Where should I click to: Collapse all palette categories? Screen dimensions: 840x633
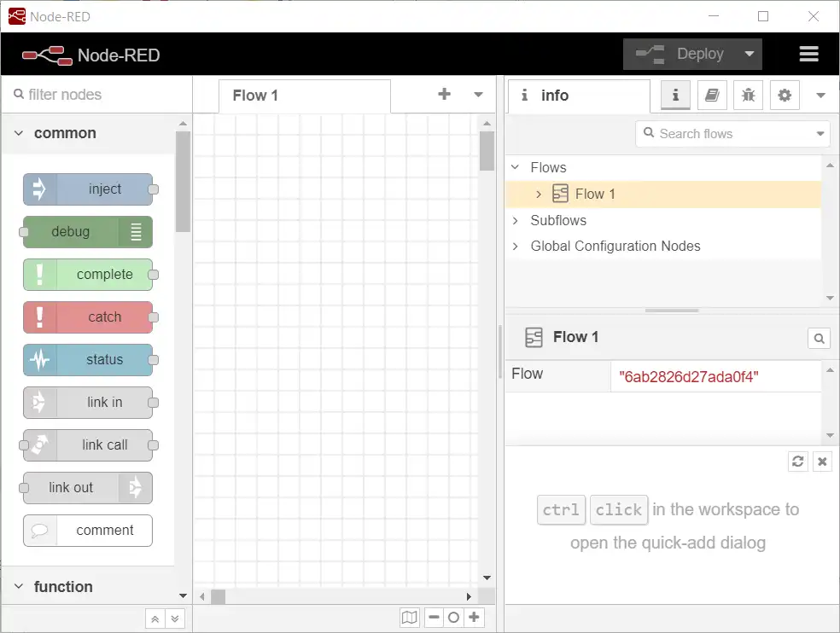click(155, 619)
